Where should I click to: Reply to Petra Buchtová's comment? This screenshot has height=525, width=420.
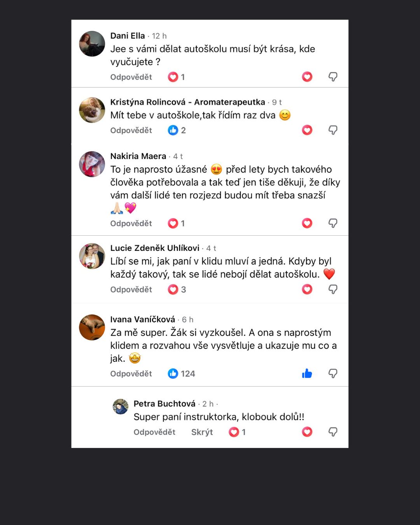coord(154,432)
